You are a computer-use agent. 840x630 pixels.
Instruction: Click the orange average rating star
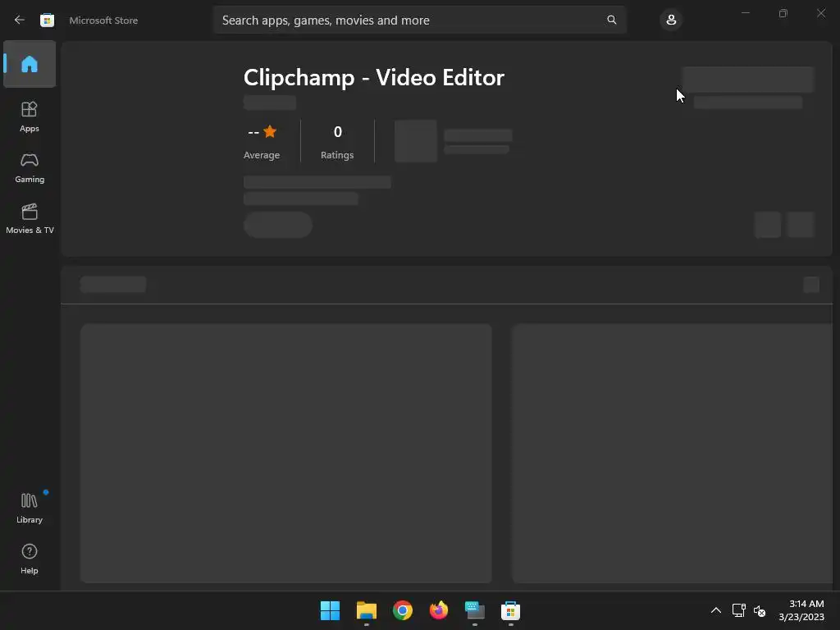click(270, 131)
